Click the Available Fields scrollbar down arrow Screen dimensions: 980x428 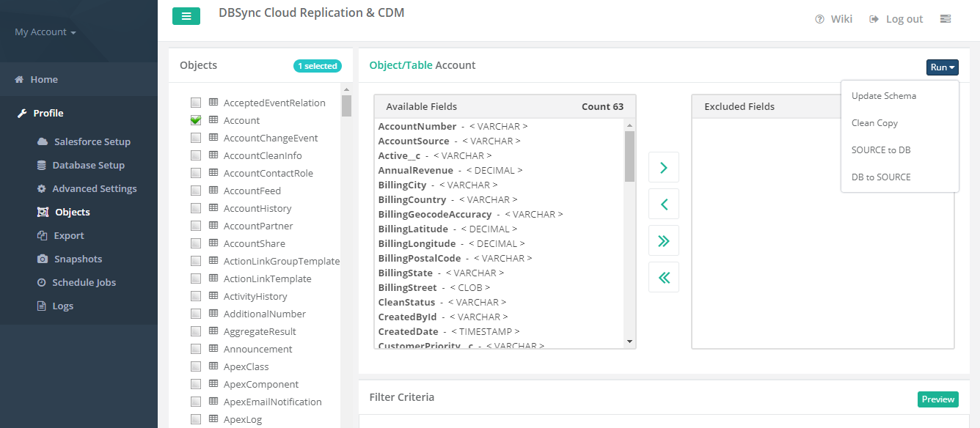[629, 342]
